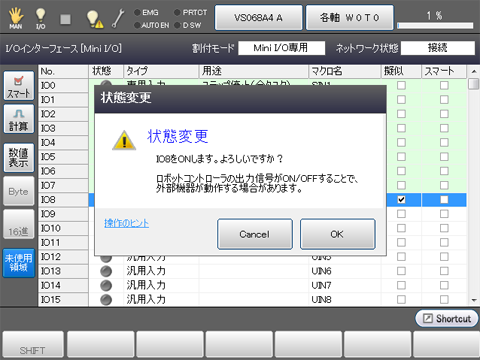The image size is (480, 360).
Task: Click the wrench tool icon
Action: [118, 18]
